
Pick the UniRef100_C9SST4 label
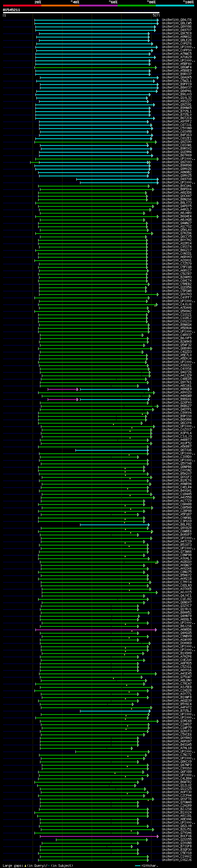click(177, 247)
